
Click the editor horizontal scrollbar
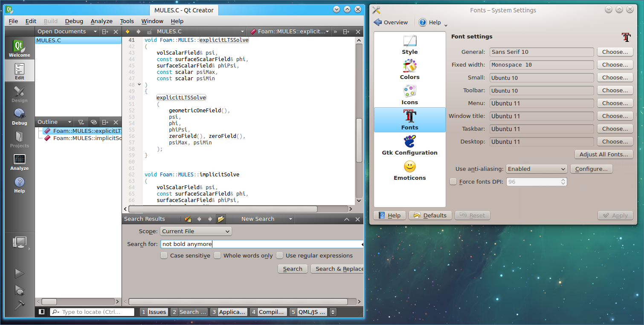click(223, 209)
